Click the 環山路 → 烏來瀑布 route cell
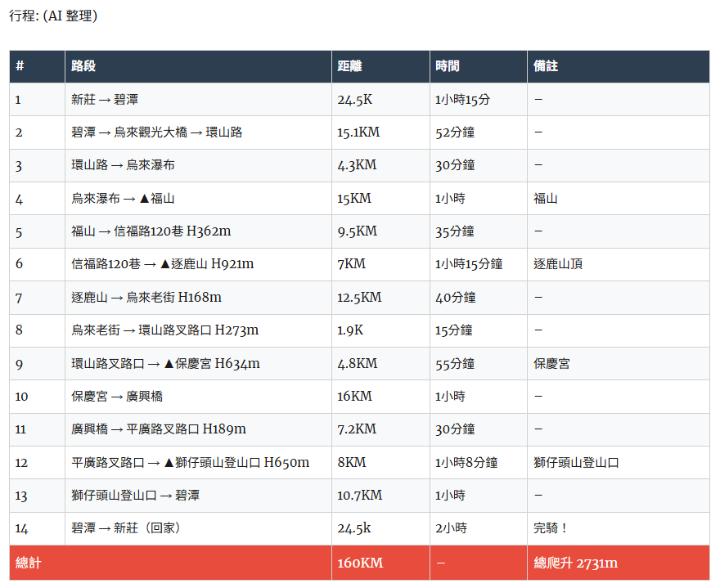This screenshot has height=588, width=720. click(123, 165)
